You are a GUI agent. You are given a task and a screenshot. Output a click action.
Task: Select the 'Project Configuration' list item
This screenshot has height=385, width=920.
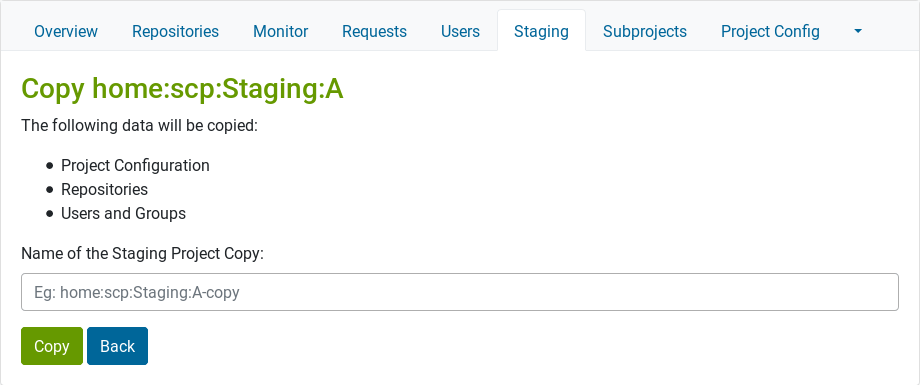pyautogui.click(x=135, y=166)
